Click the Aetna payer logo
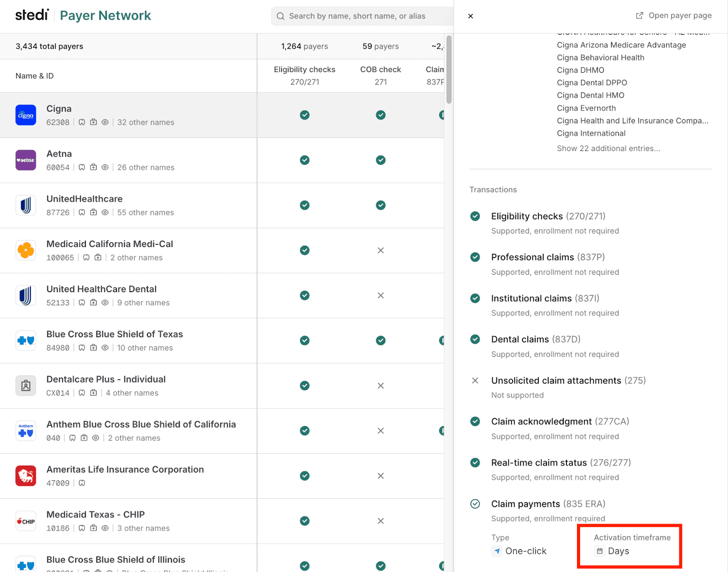The image size is (728, 572). tap(26, 160)
